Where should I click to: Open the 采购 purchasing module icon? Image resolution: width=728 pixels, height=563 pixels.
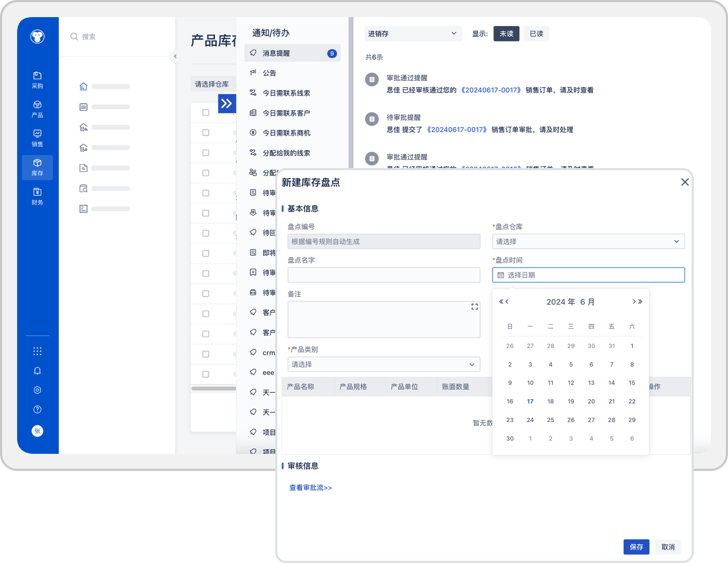click(x=37, y=79)
